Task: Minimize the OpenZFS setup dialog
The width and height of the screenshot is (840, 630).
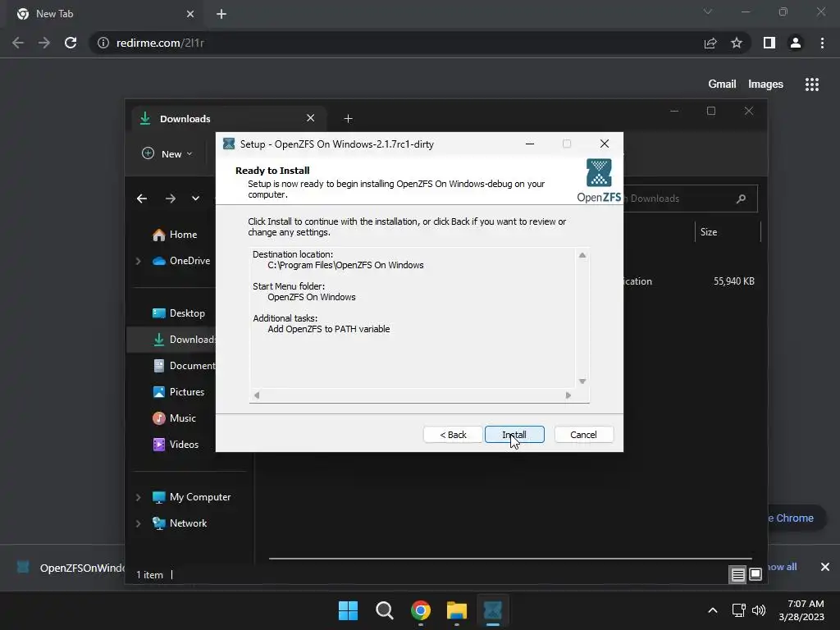Action: click(x=530, y=144)
